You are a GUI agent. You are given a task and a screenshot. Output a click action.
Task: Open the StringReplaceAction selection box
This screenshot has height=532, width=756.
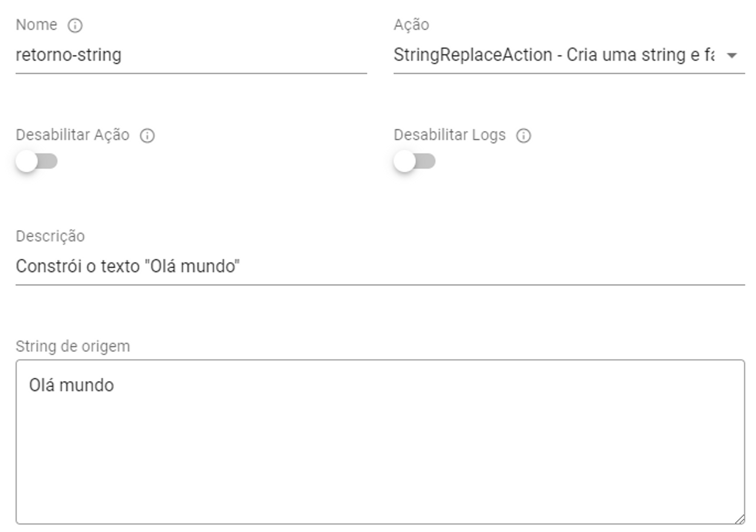pos(554,55)
